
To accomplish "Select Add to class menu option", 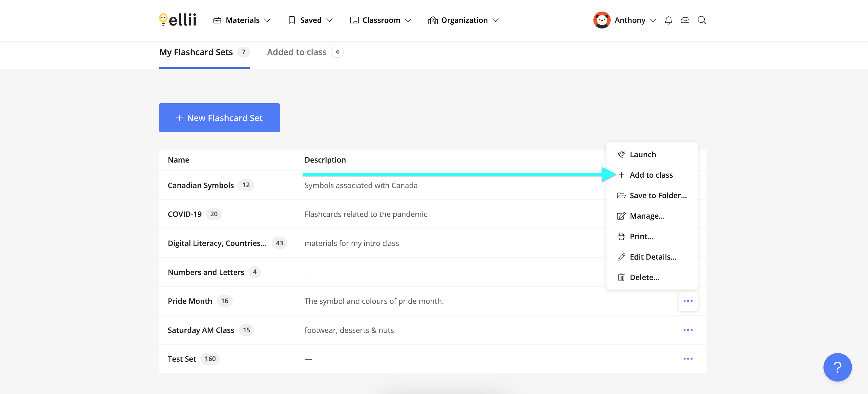I will [x=651, y=175].
